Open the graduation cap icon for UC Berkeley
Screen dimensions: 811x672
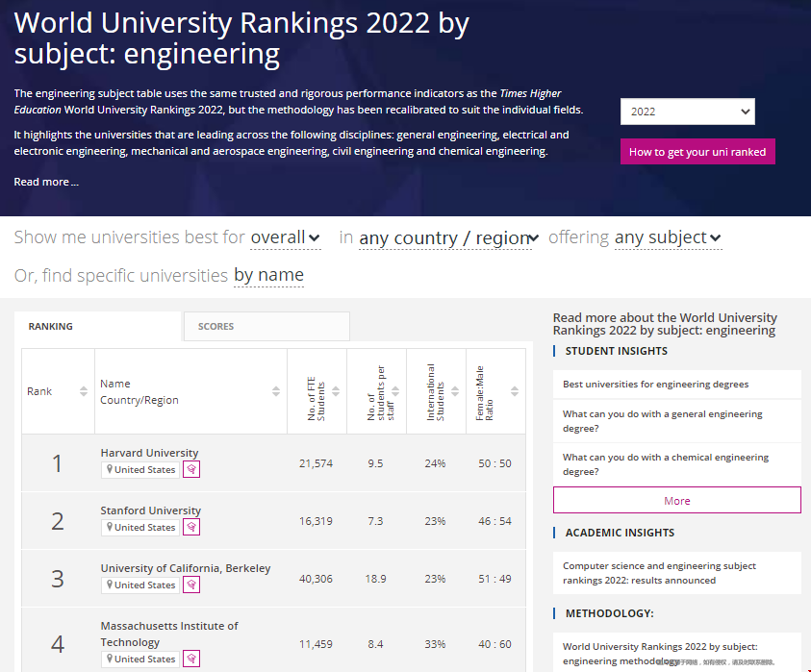[x=191, y=585]
